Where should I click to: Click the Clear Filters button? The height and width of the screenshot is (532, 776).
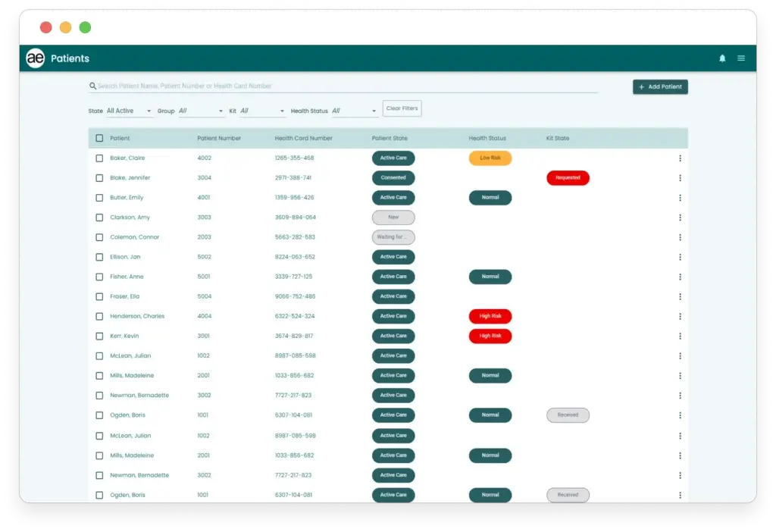[402, 109]
